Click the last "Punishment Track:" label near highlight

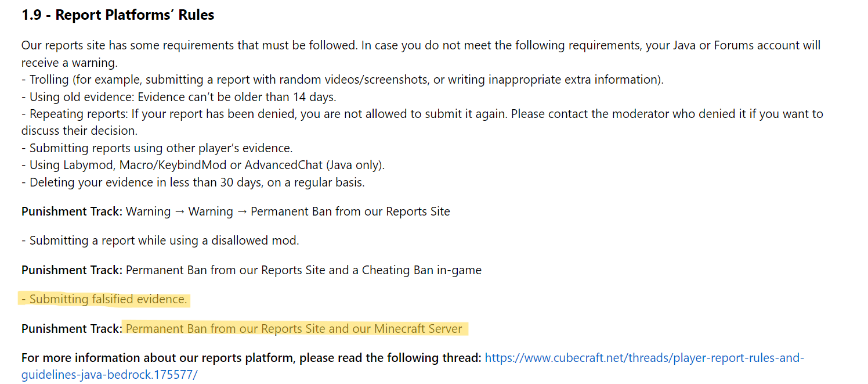pyautogui.click(x=72, y=329)
